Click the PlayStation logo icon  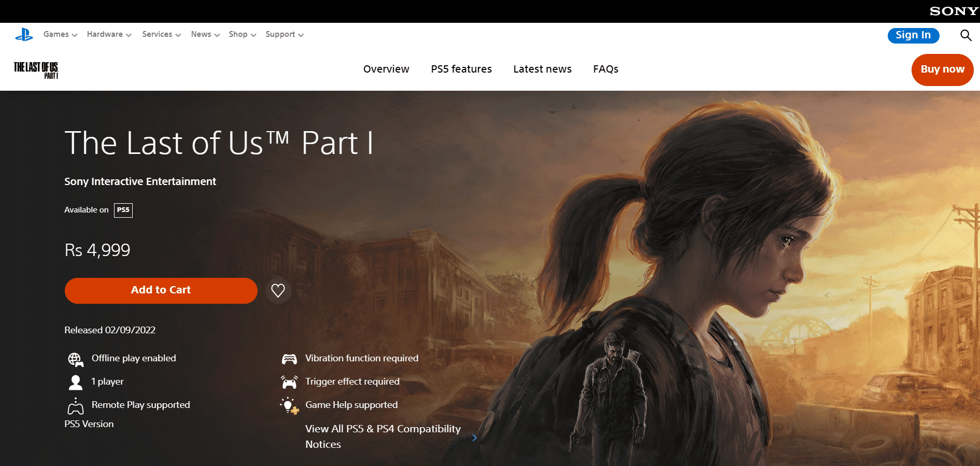[x=24, y=35]
